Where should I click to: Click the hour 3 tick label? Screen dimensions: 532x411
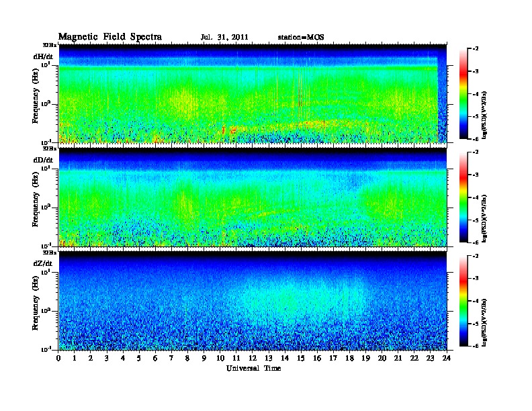click(107, 358)
